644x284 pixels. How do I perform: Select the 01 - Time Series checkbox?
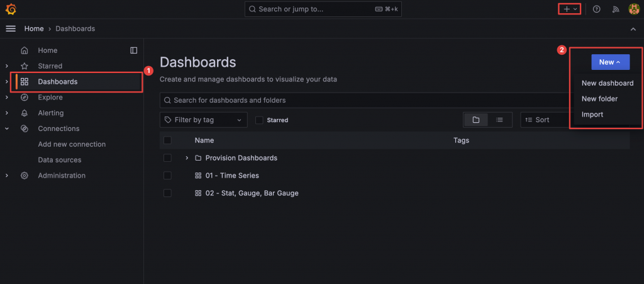(167, 175)
